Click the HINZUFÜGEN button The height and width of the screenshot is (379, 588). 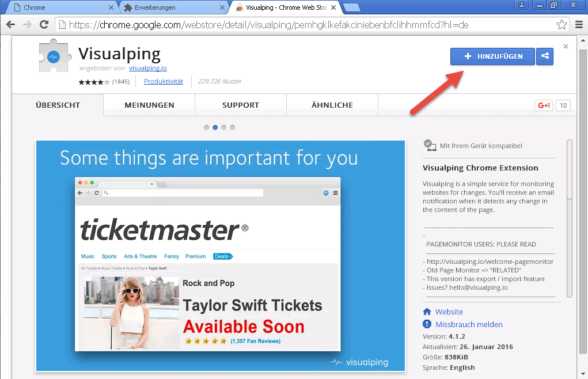(x=492, y=56)
